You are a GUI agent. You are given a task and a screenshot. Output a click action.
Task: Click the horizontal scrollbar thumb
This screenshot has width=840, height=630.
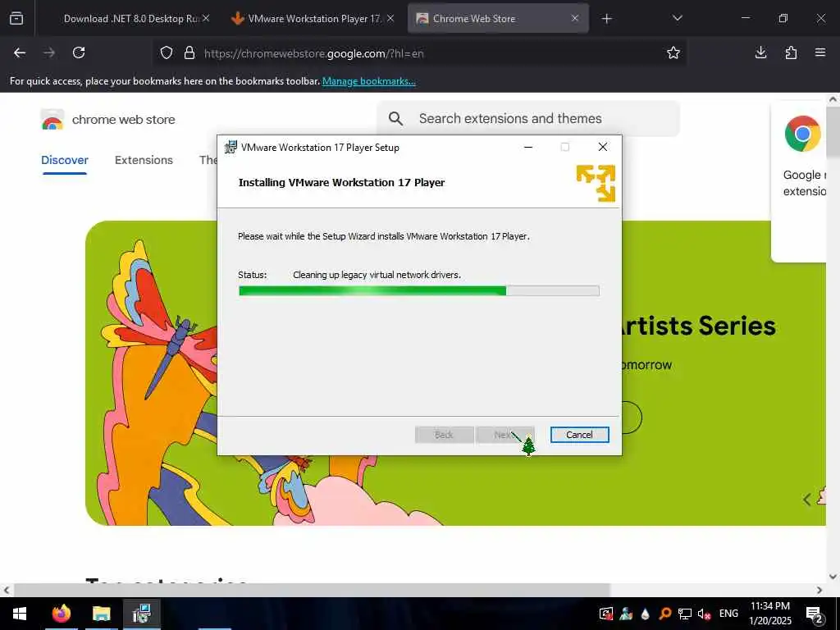312,590
